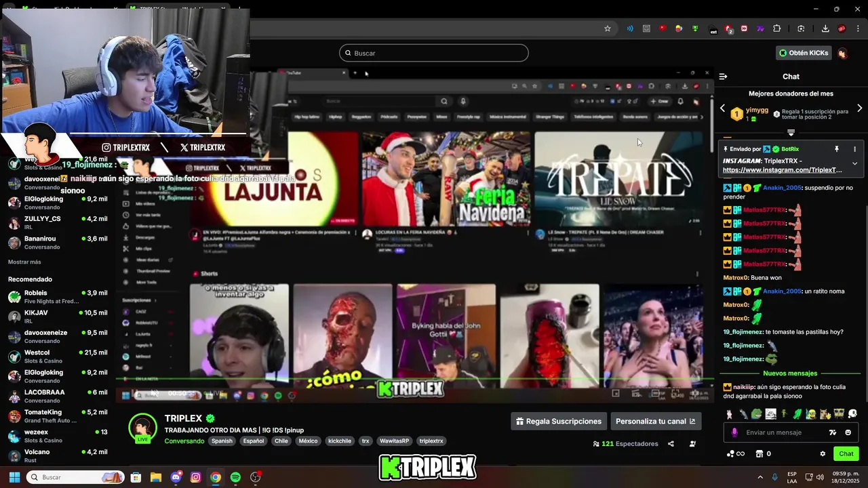Open the TriplexTRX Instagram link in pinned message

click(x=782, y=170)
